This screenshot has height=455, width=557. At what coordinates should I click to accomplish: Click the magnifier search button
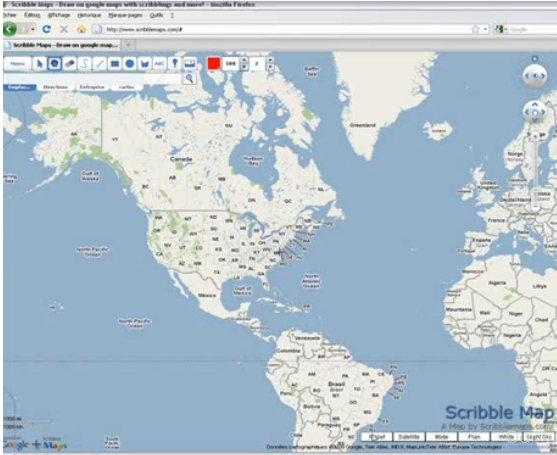[189, 78]
